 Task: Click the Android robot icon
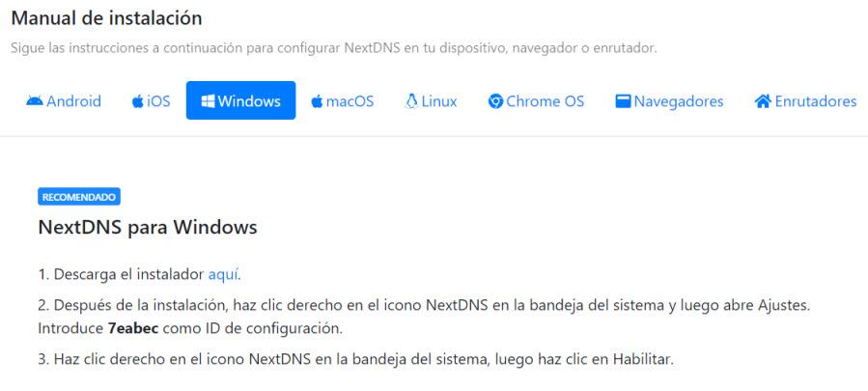click(x=35, y=101)
